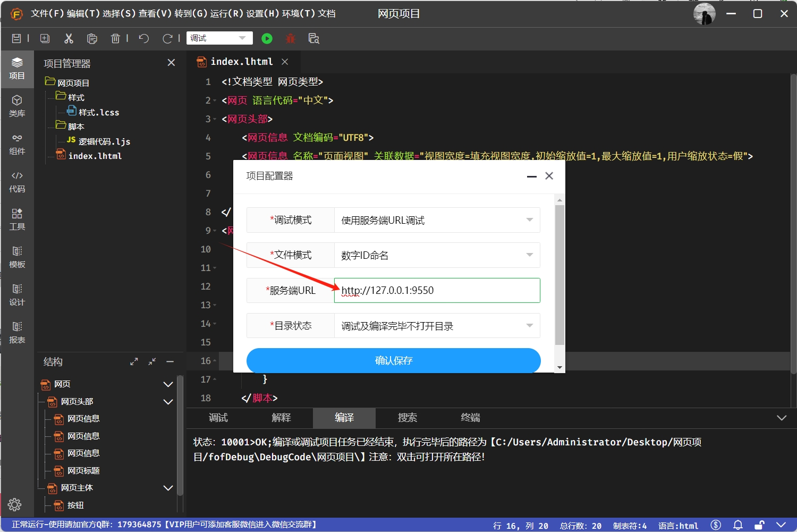Switch to the 解释 output tab

click(282, 418)
